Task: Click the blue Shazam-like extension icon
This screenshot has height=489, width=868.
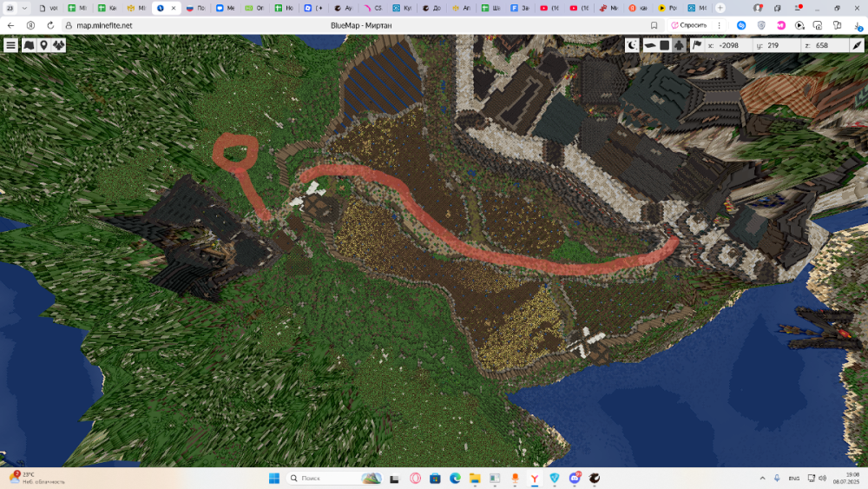Action: point(741,25)
